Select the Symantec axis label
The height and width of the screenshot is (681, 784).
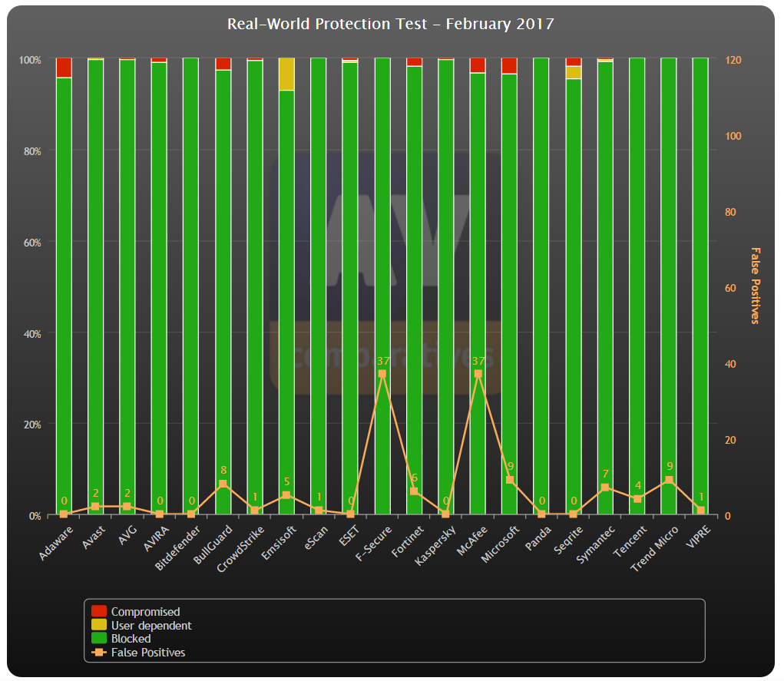click(595, 545)
